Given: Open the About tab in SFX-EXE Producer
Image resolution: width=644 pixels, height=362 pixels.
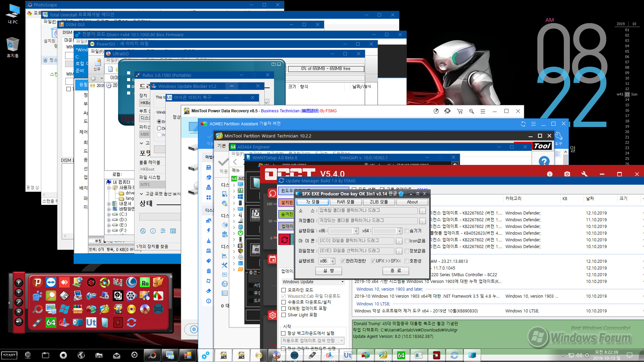Looking at the screenshot, I should point(412,202).
